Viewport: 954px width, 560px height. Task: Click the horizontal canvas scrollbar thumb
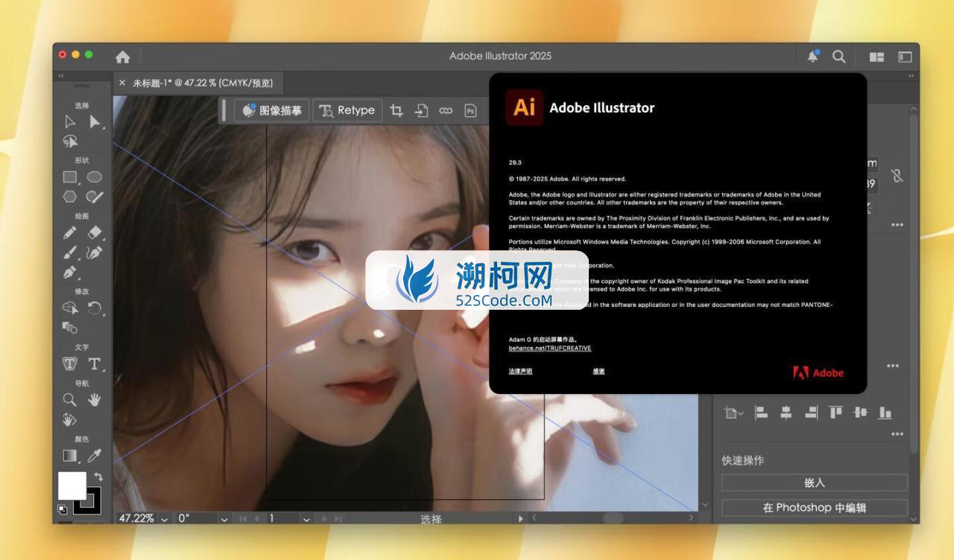pyautogui.click(x=613, y=518)
